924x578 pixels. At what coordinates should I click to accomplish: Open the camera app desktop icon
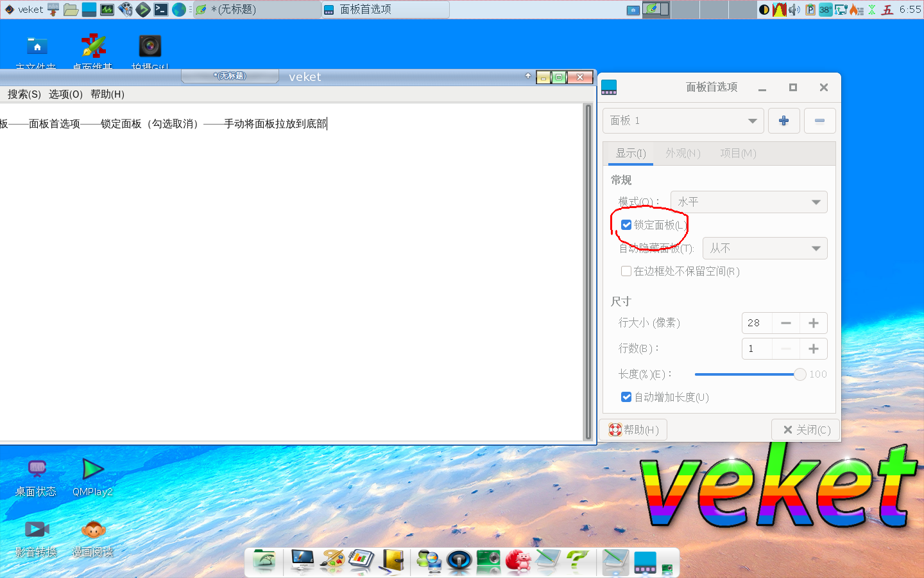(150, 46)
